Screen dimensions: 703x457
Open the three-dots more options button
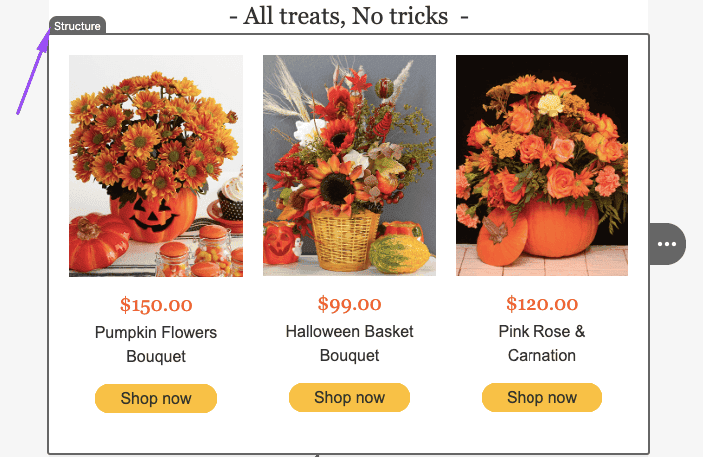tap(667, 244)
